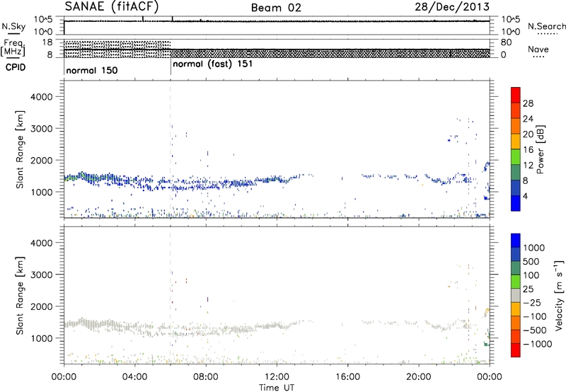
Task: Click the 3000 tick on the velocity panel
Action: pyautogui.click(x=41, y=275)
